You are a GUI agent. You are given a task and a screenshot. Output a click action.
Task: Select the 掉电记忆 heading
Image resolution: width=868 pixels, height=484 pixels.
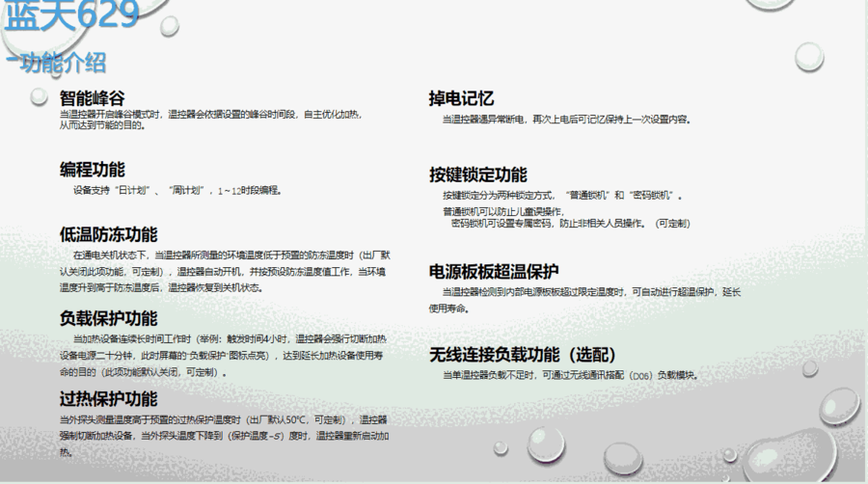coord(462,98)
